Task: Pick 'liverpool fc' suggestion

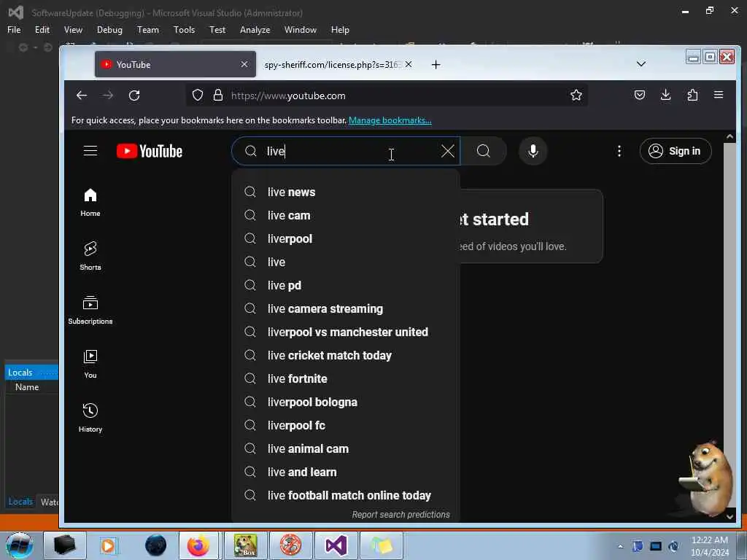Action: (345, 425)
